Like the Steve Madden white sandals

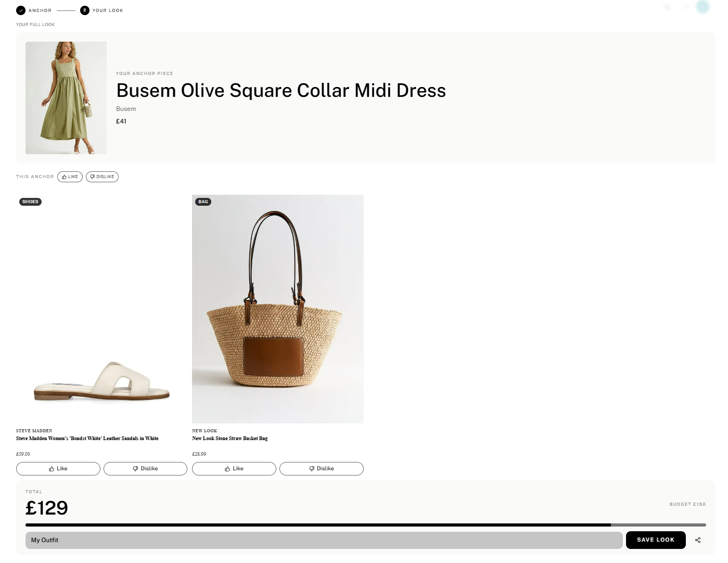[58, 469]
